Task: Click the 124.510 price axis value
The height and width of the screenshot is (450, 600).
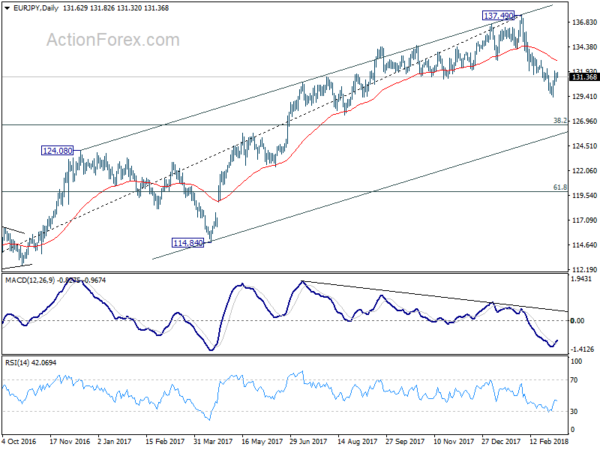Action: point(584,146)
